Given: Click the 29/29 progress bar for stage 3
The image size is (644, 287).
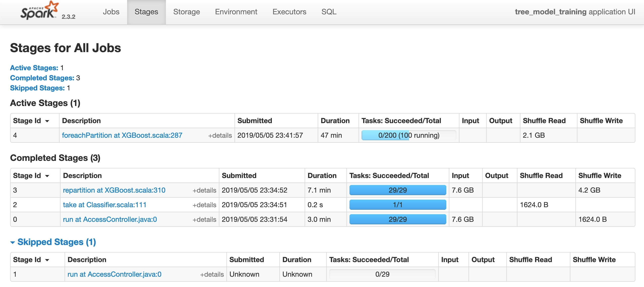Looking at the screenshot, I should [x=397, y=190].
